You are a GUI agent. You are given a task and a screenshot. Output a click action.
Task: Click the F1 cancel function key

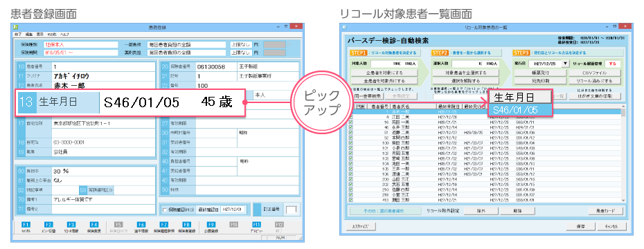(26, 227)
